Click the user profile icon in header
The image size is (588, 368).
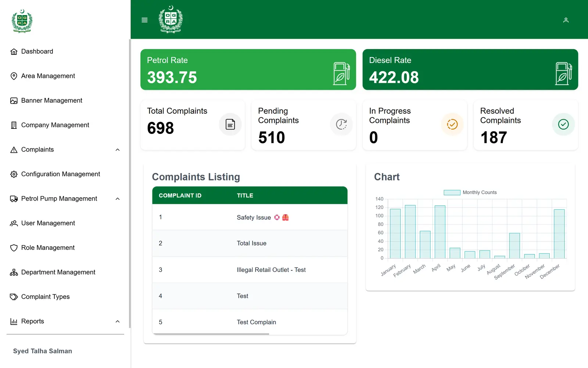566,20
